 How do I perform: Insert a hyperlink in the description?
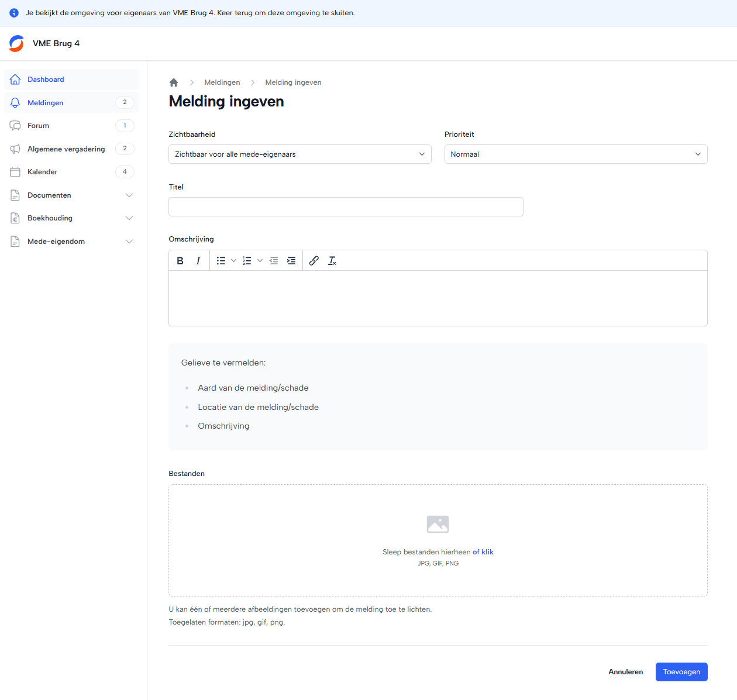314,261
